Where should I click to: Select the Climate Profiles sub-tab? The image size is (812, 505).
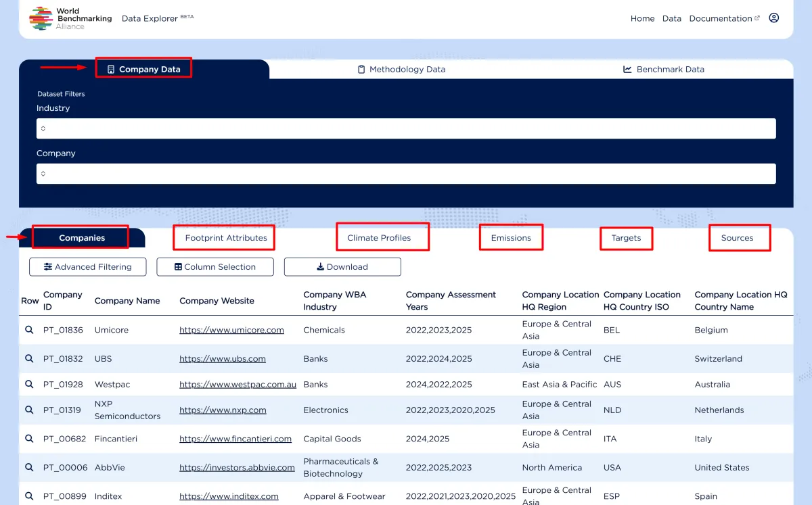379,238
